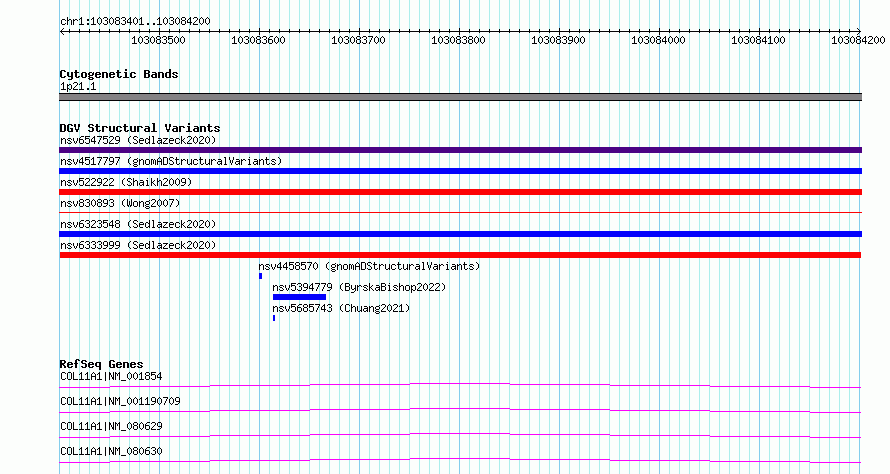Click the red nsv522922 variant bar
This screenshot has height=474, width=890.
460,192
